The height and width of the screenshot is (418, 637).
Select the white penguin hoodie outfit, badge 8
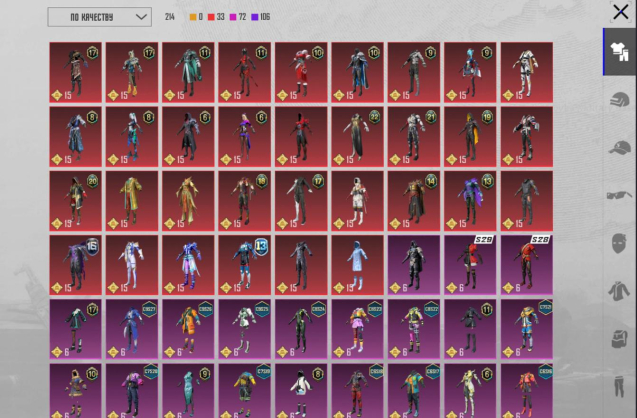pos(301,391)
